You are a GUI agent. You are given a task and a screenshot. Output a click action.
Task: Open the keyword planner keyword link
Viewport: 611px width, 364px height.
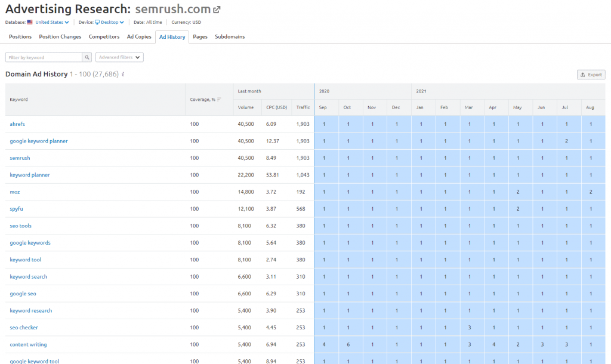(30, 175)
